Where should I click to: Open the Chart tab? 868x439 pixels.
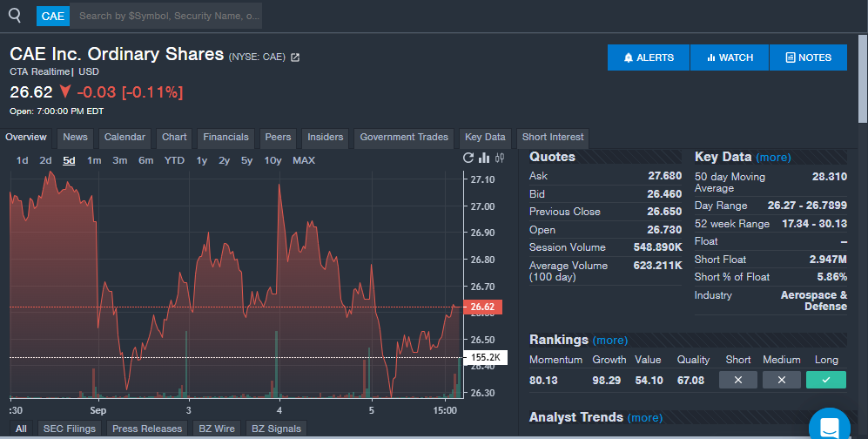pos(174,138)
